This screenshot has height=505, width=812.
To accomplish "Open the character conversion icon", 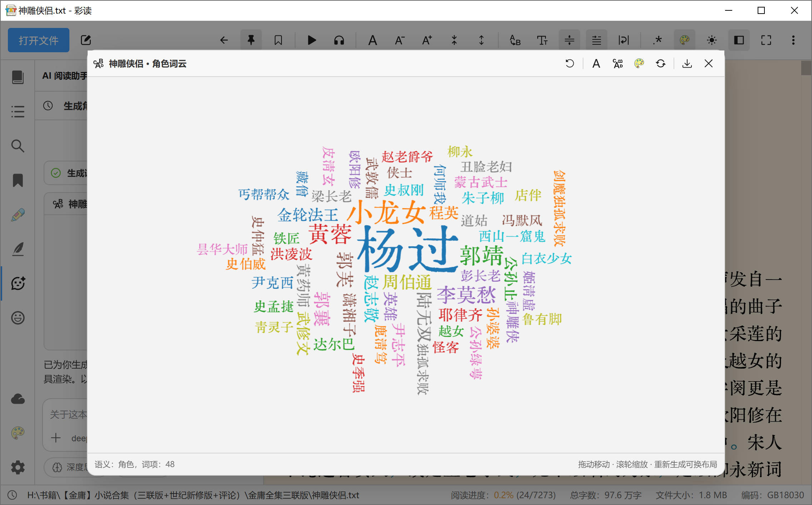I will tap(515, 40).
